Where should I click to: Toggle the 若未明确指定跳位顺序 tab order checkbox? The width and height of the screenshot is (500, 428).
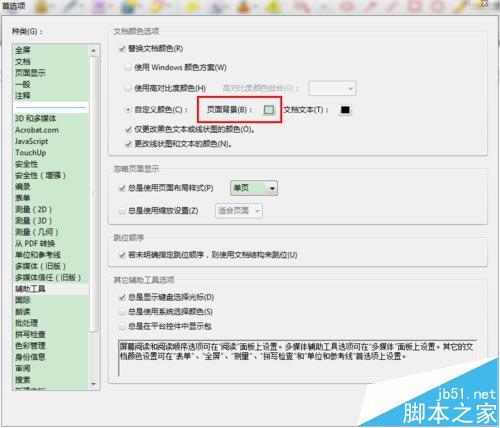tap(122, 255)
